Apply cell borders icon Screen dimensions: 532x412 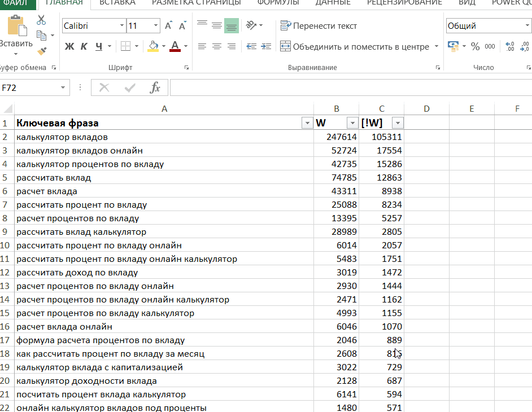[125, 46]
